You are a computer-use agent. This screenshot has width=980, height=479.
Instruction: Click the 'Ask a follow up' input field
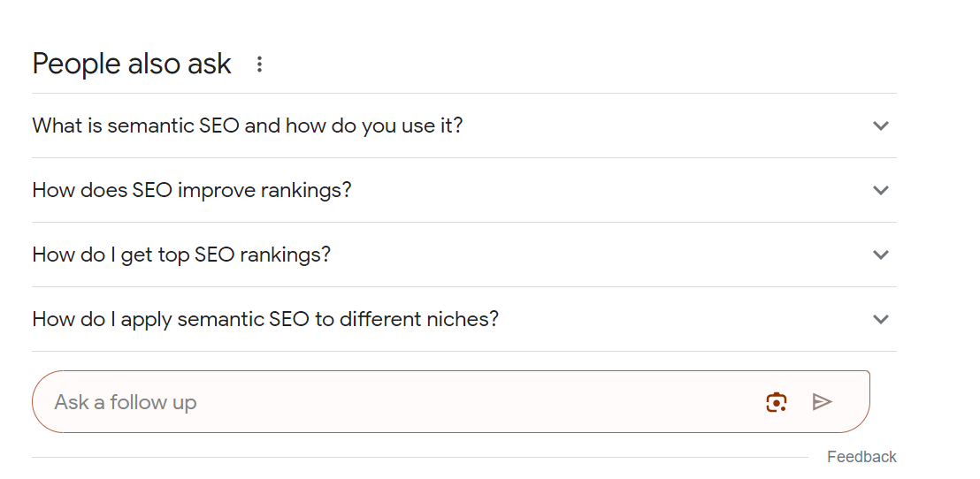point(450,401)
